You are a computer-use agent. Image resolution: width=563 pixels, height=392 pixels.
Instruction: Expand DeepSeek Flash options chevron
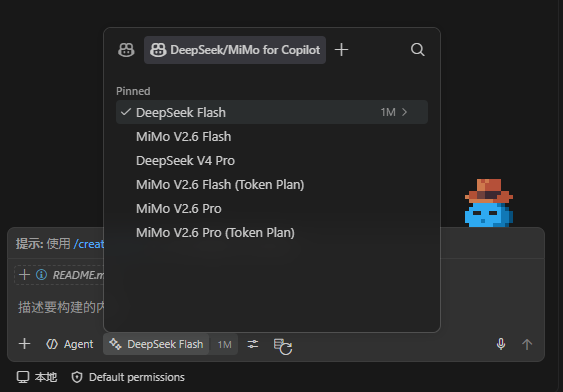tap(405, 112)
